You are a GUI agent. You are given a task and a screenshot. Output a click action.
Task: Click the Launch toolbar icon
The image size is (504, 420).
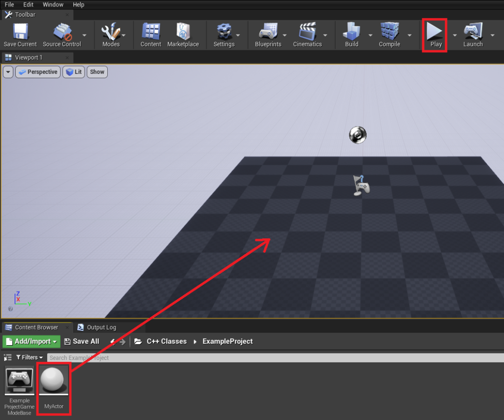473,32
